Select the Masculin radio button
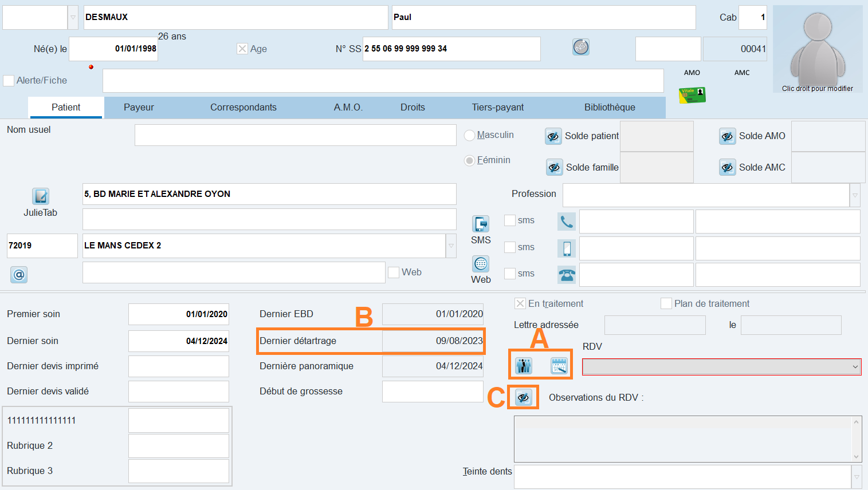The height and width of the screenshot is (490, 868). point(470,135)
